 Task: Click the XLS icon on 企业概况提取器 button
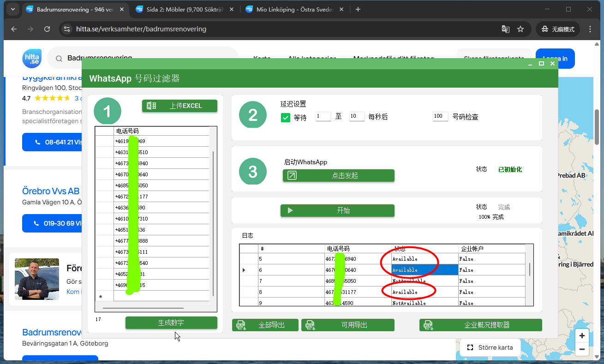click(428, 325)
